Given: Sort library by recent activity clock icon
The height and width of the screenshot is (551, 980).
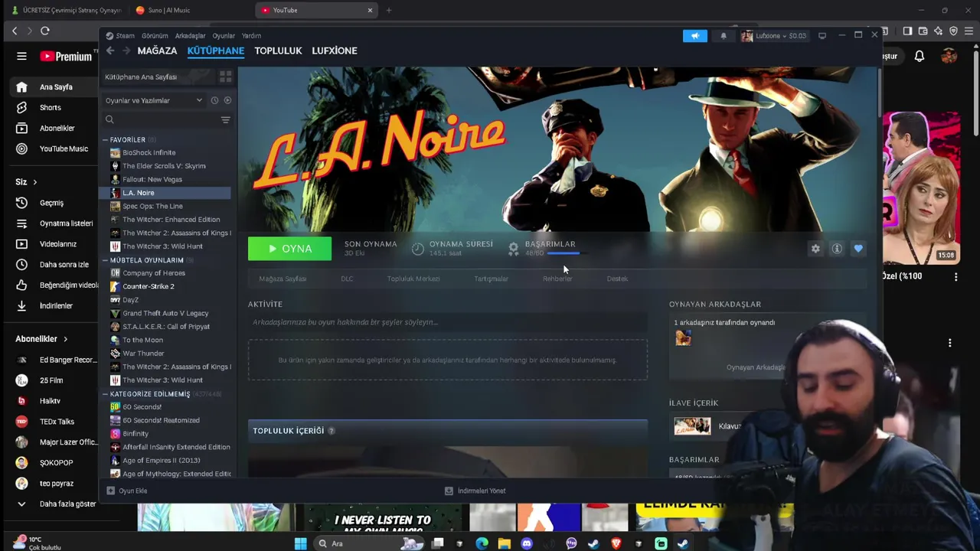Looking at the screenshot, I should coord(214,100).
